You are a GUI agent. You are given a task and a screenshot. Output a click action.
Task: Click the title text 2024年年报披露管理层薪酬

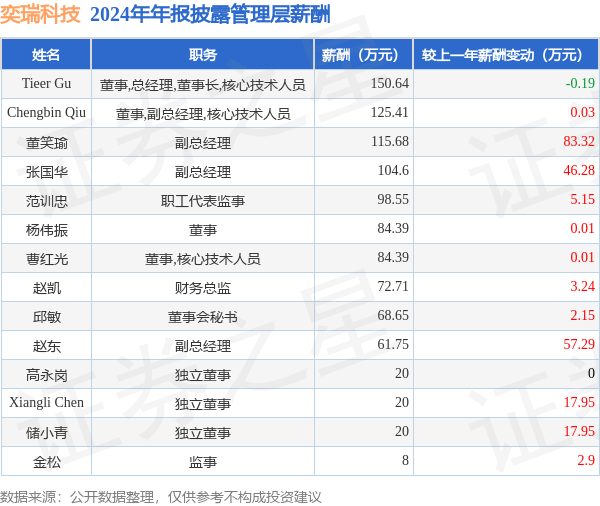click(210, 15)
